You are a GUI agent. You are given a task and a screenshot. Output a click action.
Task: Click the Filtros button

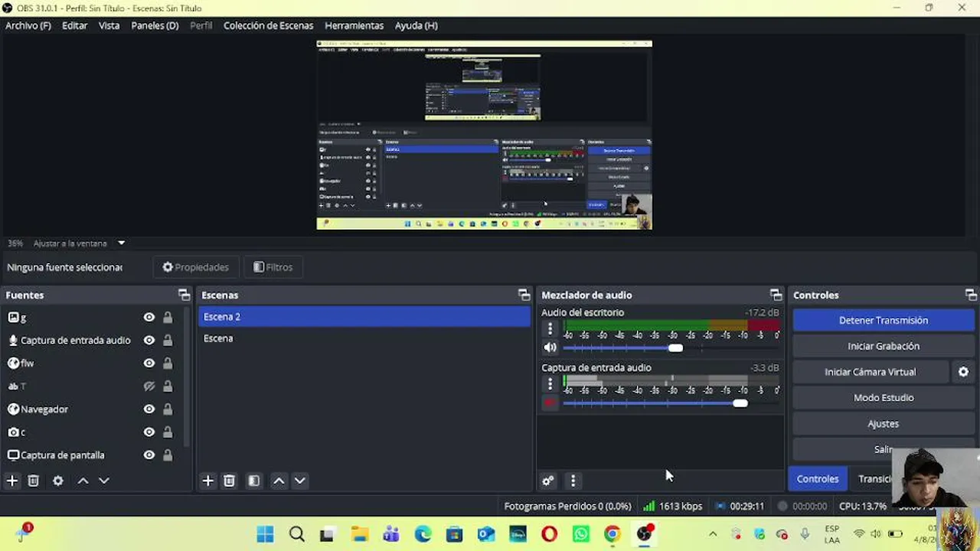point(273,267)
